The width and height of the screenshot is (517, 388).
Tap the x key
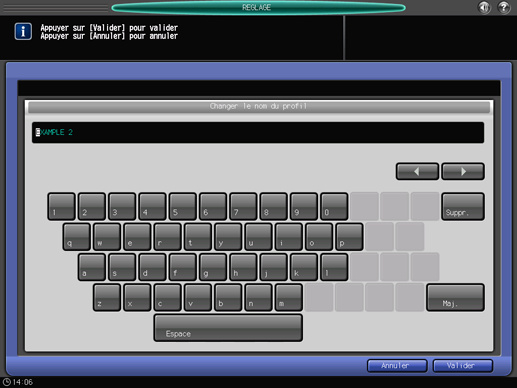(137, 297)
